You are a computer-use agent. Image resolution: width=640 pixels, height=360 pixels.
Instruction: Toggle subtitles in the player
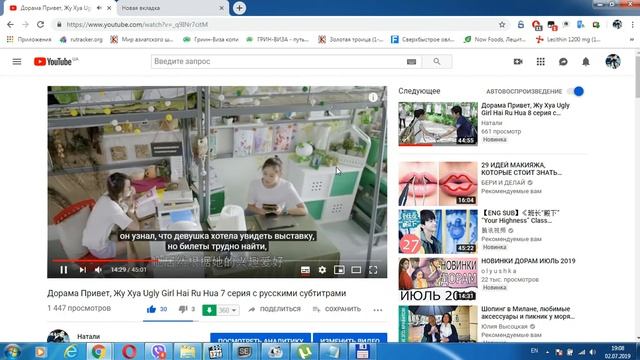click(305, 270)
